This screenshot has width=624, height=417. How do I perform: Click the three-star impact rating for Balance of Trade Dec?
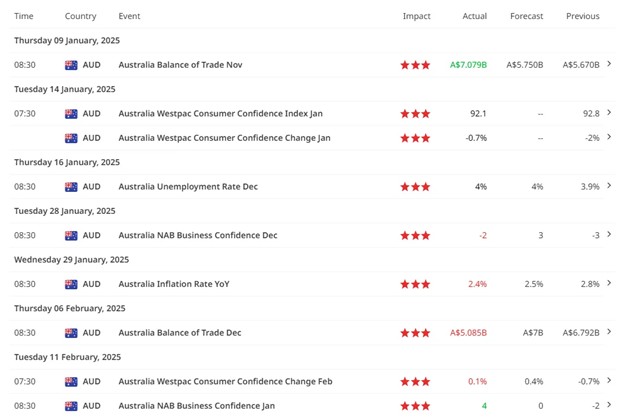[x=415, y=333]
